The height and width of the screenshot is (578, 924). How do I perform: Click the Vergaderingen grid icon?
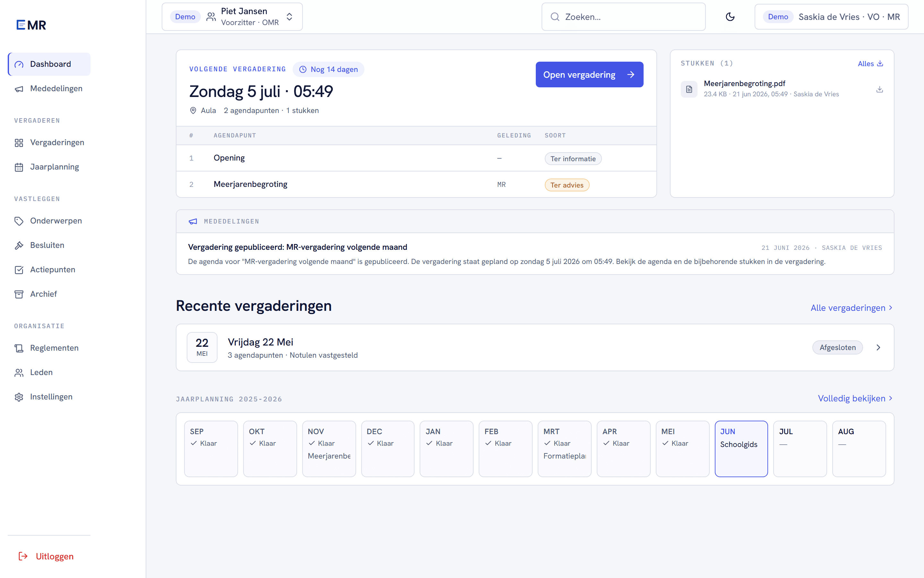click(19, 143)
